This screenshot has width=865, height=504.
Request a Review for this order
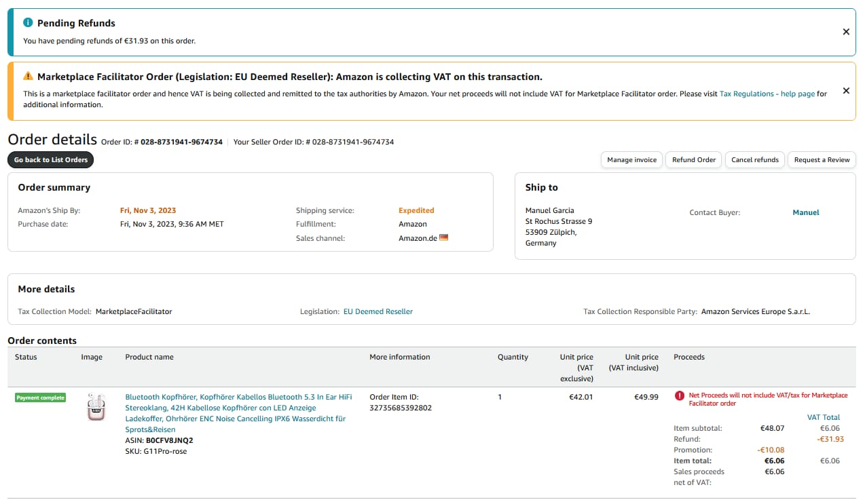pyautogui.click(x=822, y=160)
